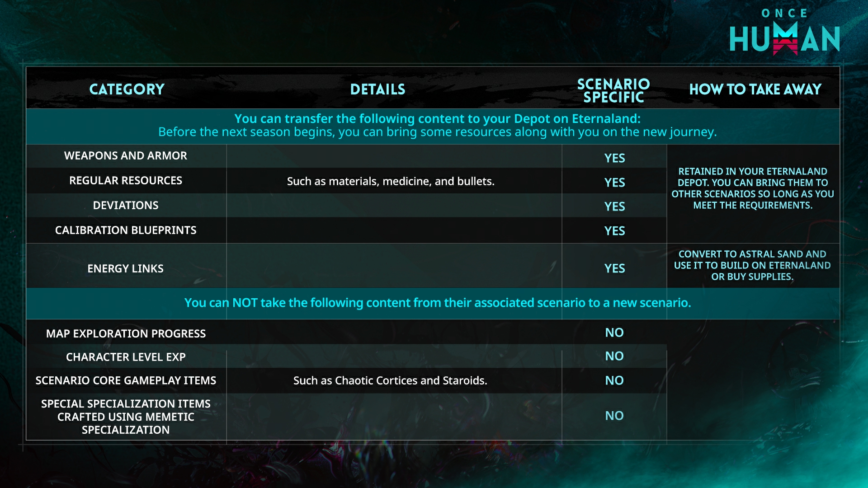Click the materials, medicine, and bullets detail text
The height and width of the screenshot is (488, 868).
tap(391, 181)
